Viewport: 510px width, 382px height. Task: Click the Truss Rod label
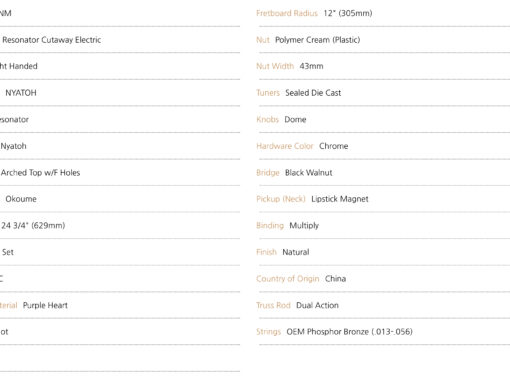[273, 305]
